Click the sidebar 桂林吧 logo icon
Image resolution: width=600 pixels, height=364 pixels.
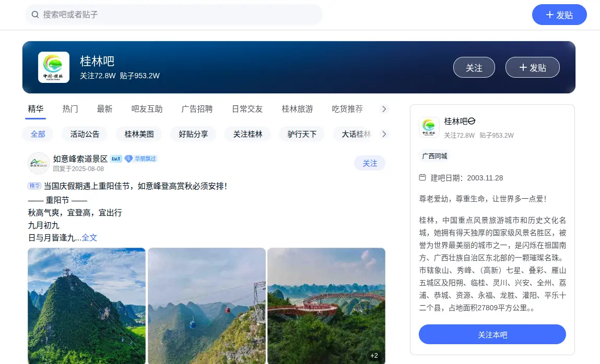(429, 127)
